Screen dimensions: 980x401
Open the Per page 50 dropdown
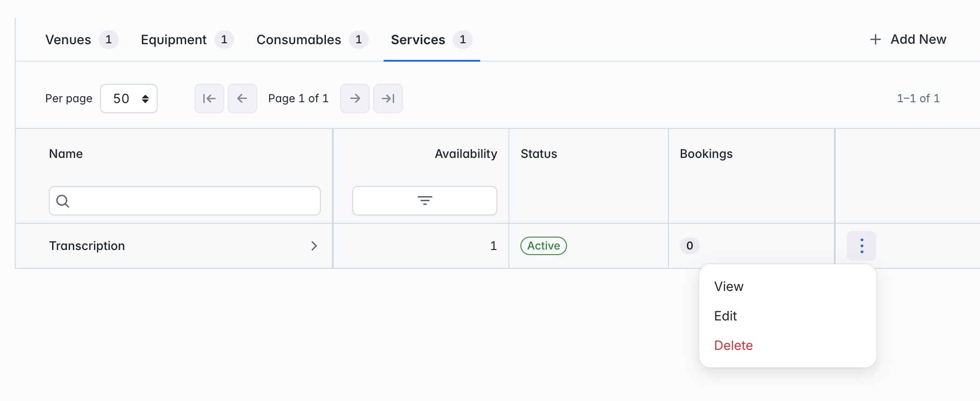(x=129, y=99)
